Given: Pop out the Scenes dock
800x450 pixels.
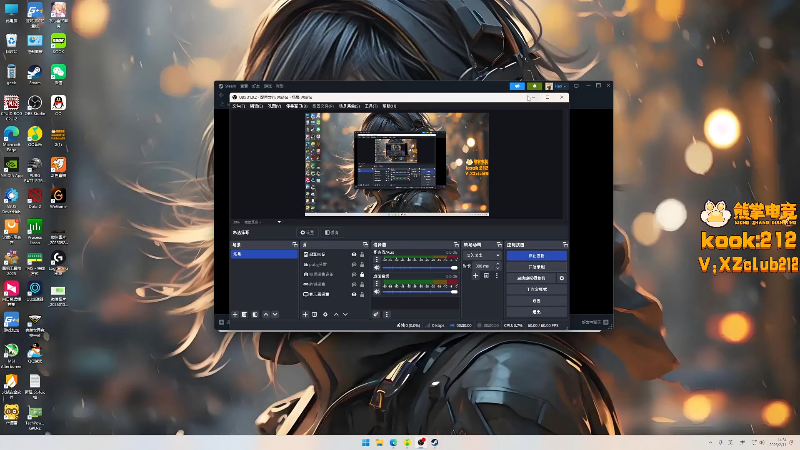Looking at the screenshot, I should 294,245.
